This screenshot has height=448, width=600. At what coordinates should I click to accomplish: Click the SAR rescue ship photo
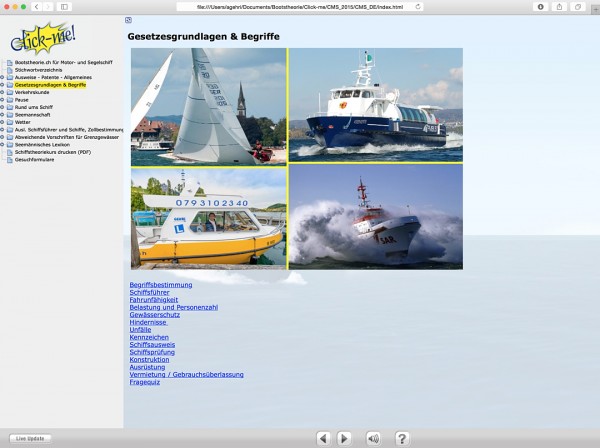pos(376,217)
